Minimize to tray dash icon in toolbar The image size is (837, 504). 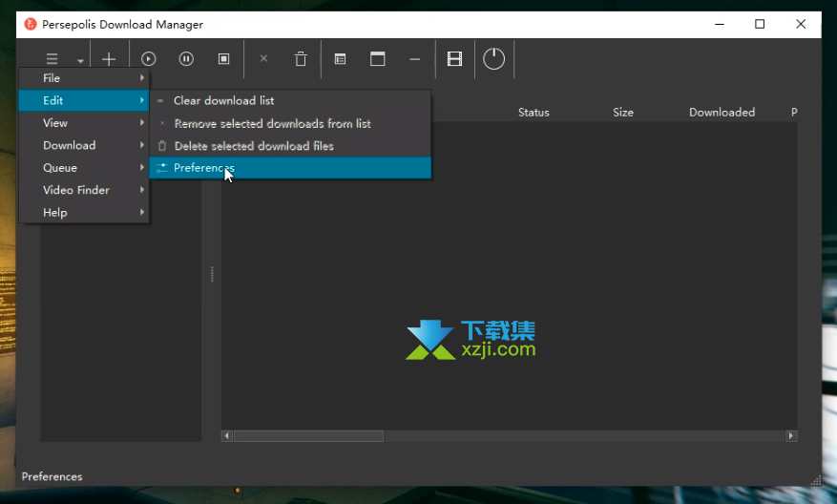point(415,59)
